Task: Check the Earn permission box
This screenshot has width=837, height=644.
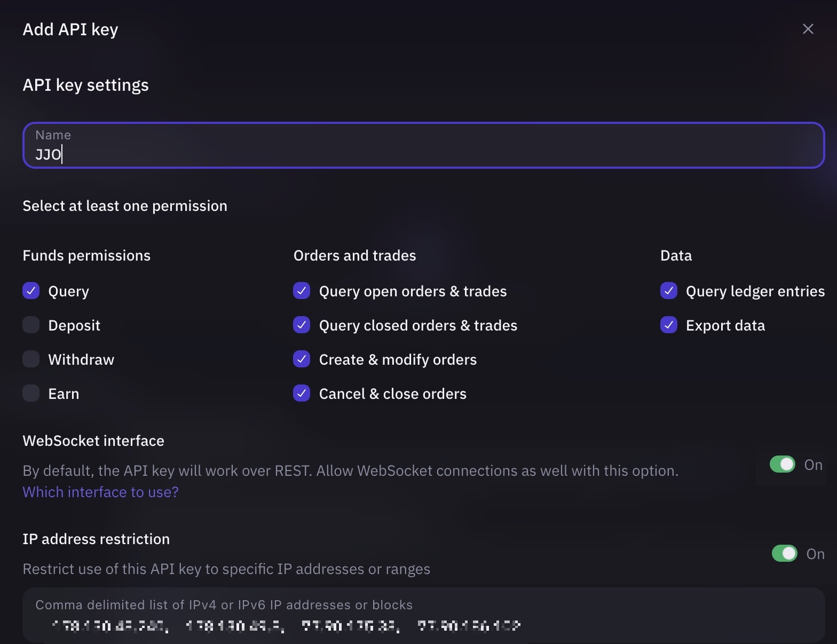Action: pyautogui.click(x=31, y=393)
